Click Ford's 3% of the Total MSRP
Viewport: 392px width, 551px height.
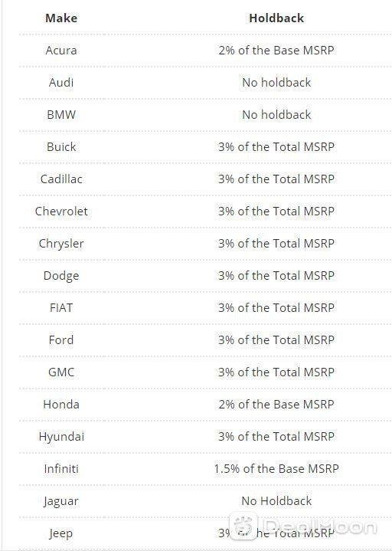coord(276,340)
